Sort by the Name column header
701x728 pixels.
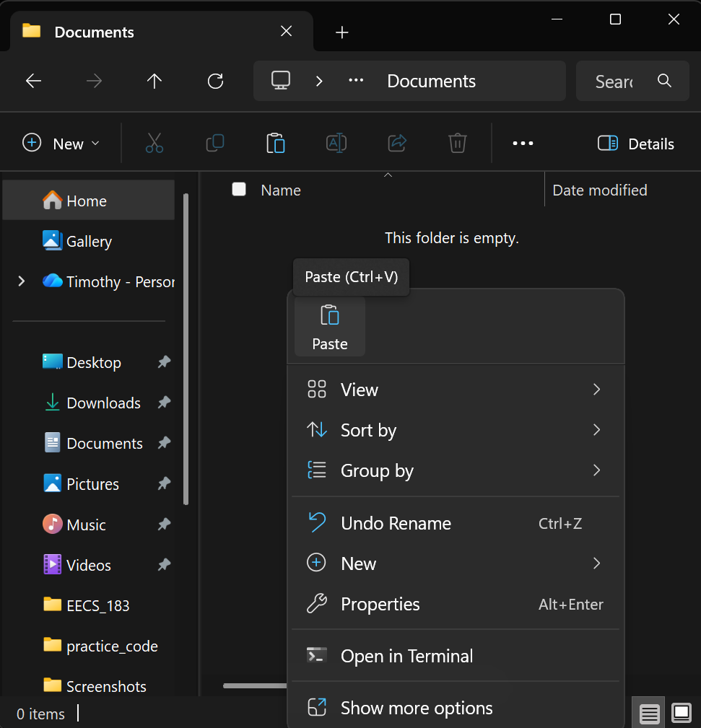[x=281, y=190]
